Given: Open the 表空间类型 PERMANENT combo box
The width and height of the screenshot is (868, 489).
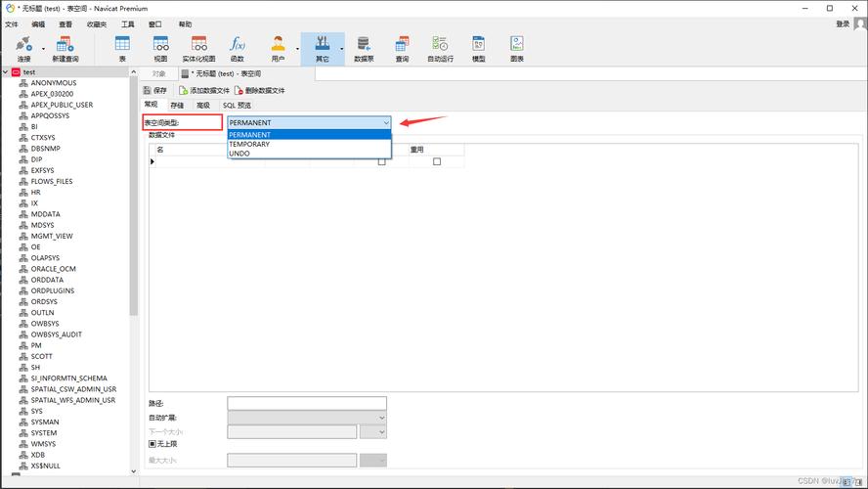Looking at the screenshot, I should [309, 122].
